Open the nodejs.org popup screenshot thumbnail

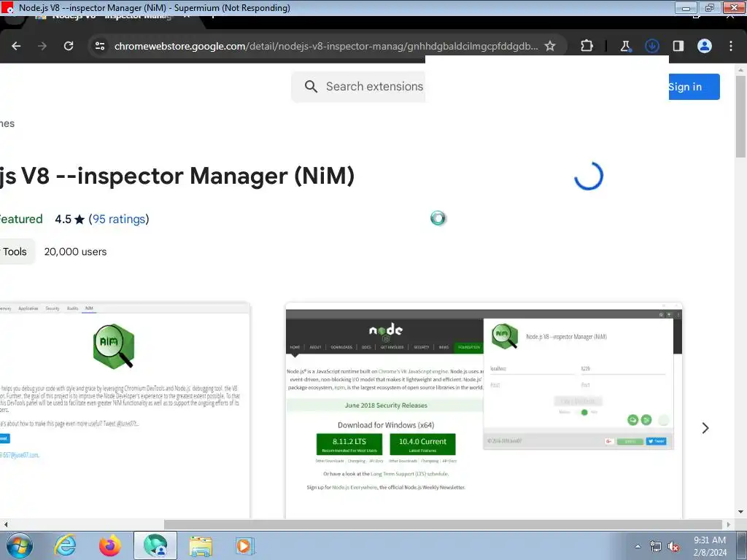tap(484, 411)
